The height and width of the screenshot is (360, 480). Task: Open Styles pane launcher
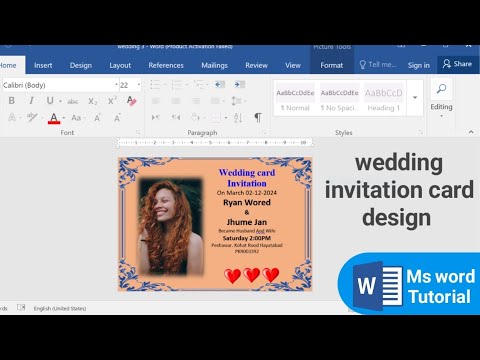point(421,133)
